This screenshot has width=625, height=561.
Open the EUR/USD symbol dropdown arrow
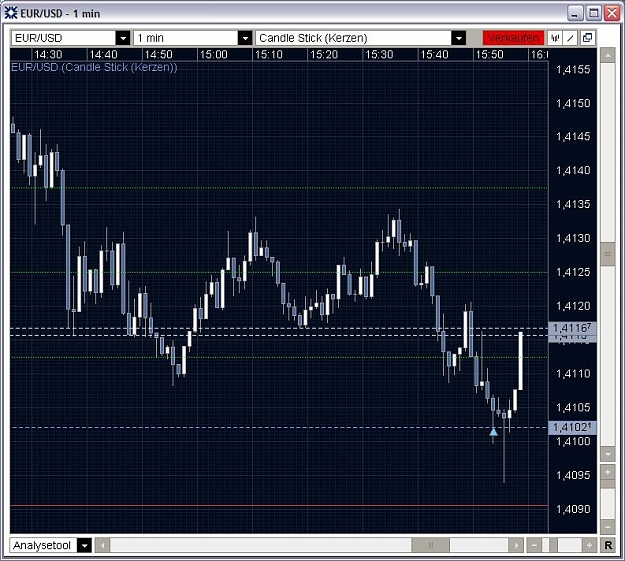[123, 38]
